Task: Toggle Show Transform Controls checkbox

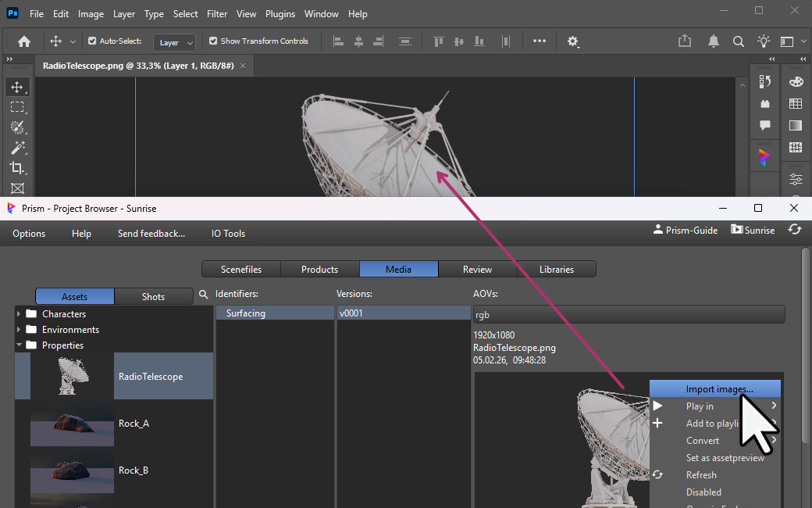Action: pyautogui.click(x=213, y=41)
